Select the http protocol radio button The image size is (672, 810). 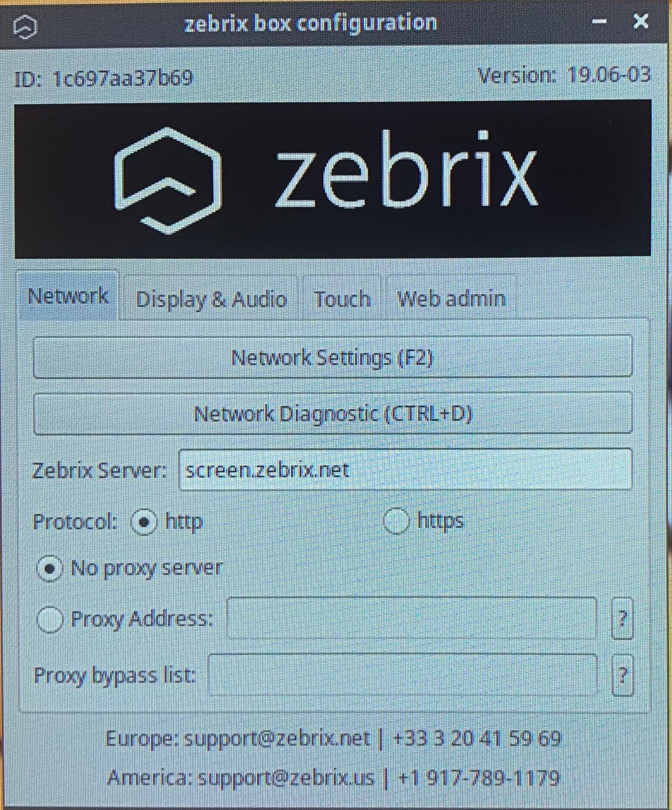(144, 522)
